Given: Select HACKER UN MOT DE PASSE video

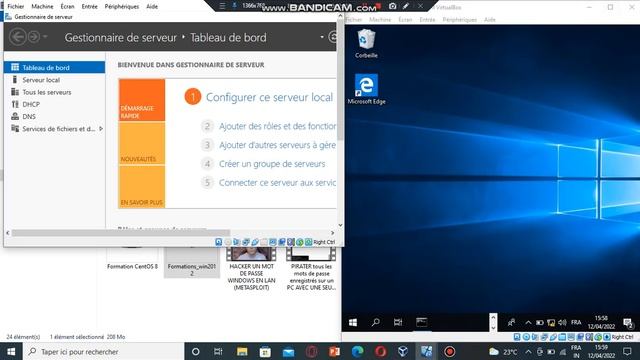Looking at the screenshot, I should [x=251, y=269].
